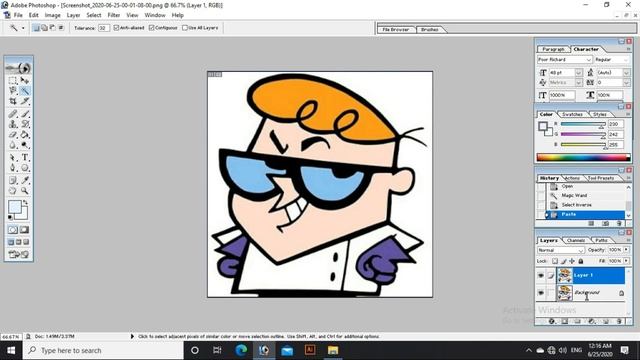Image resolution: width=640 pixels, height=360 pixels.
Task: Enable Use All Layers checkbox
Action: click(x=185, y=28)
